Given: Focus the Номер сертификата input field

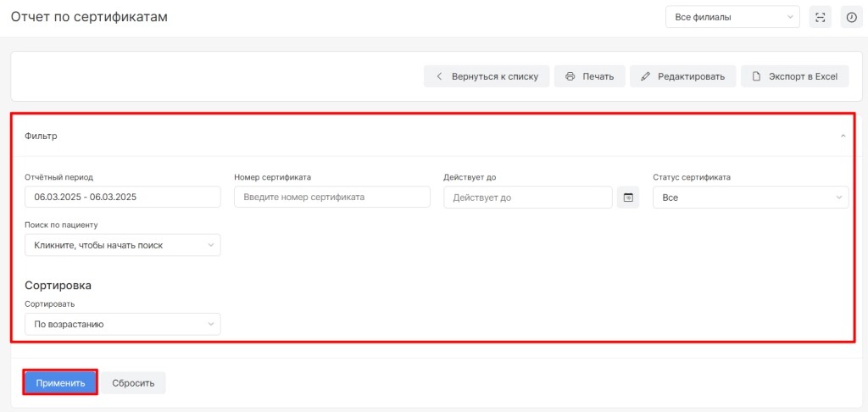Looking at the screenshot, I should [331, 198].
